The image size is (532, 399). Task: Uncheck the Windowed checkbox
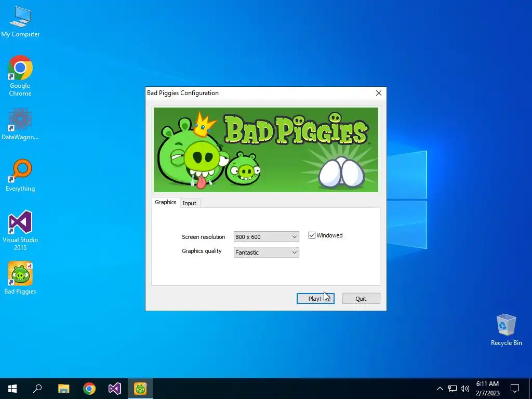coord(312,235)
